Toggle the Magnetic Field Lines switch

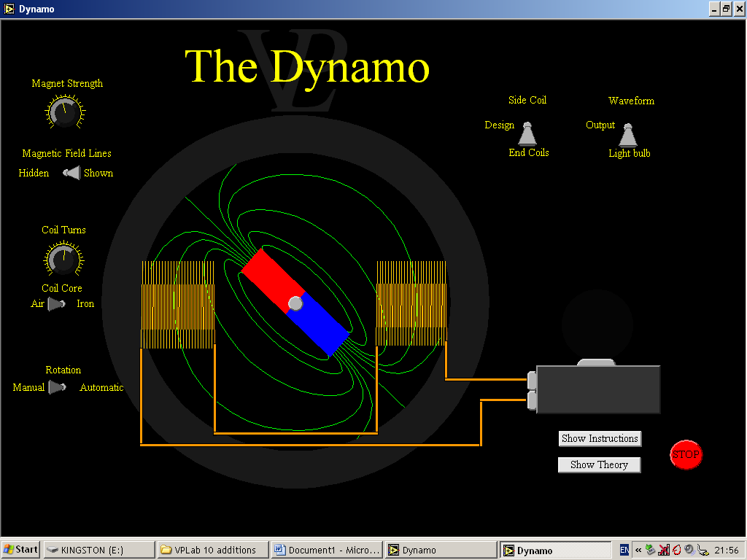[x=71, y=173]
